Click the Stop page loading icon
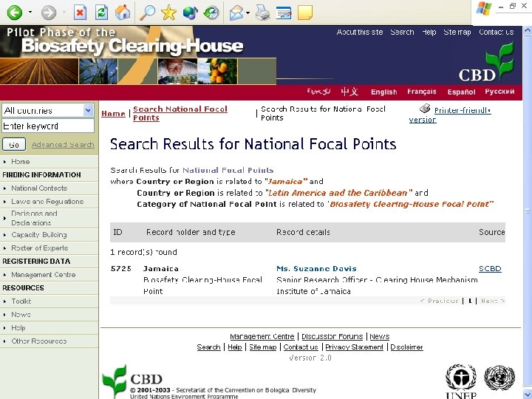This screenshot has height=399, width=532. [80, 13]
